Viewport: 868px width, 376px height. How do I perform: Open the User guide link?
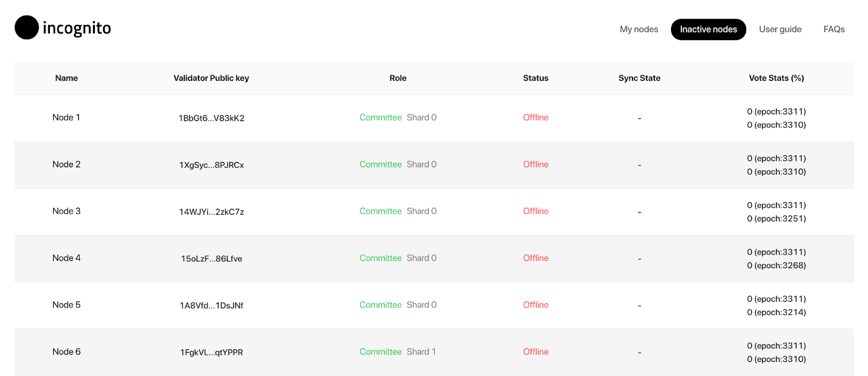pos(780,29)
